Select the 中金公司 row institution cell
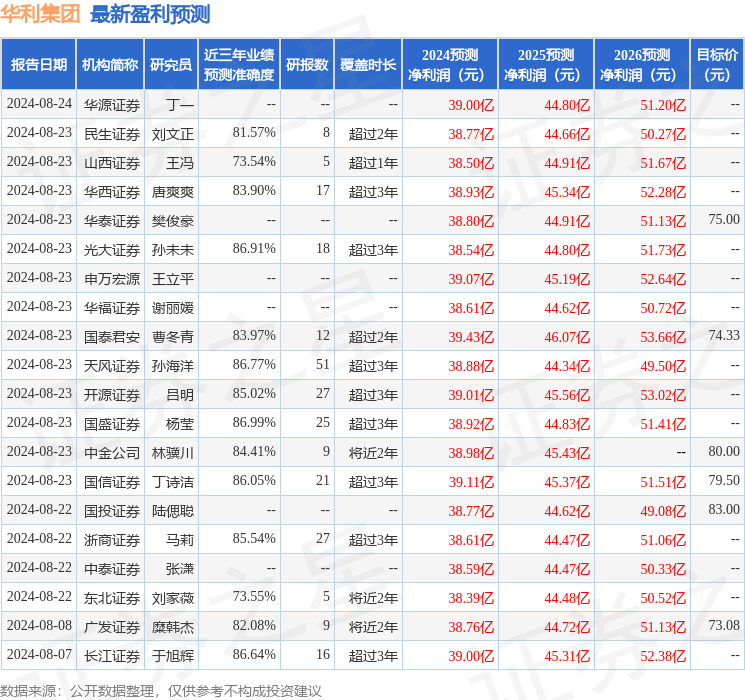 pos(111,452)
